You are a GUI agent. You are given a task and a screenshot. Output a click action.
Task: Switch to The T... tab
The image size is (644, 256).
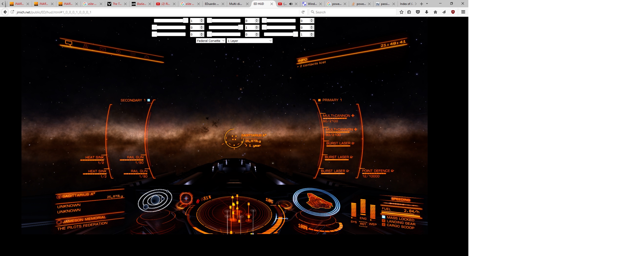(116, 4)
